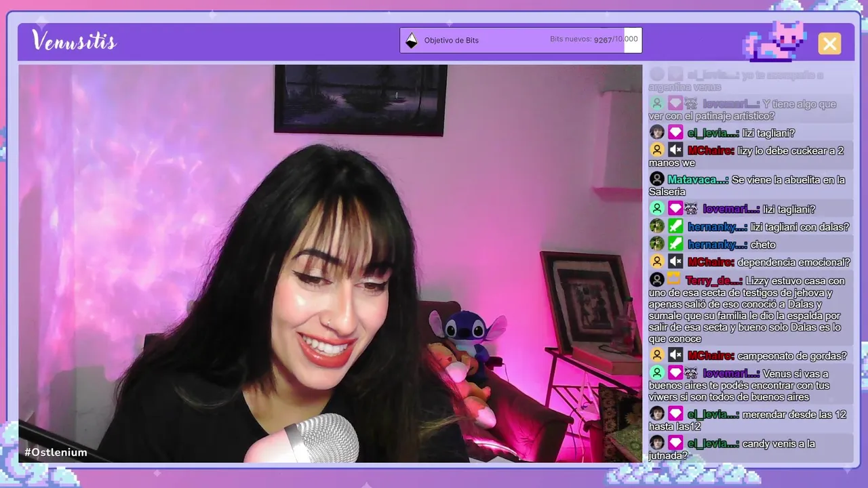Click diamond badge on 'patinaje artistico' message
Image resolution: width=868 pixels, height=488 pixels.
675,104
